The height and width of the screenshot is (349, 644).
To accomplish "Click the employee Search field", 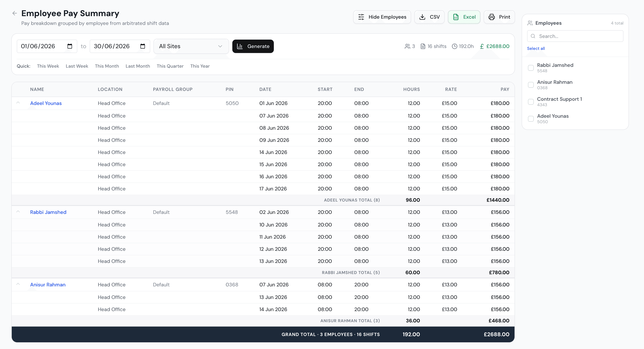I will [575, 36].
